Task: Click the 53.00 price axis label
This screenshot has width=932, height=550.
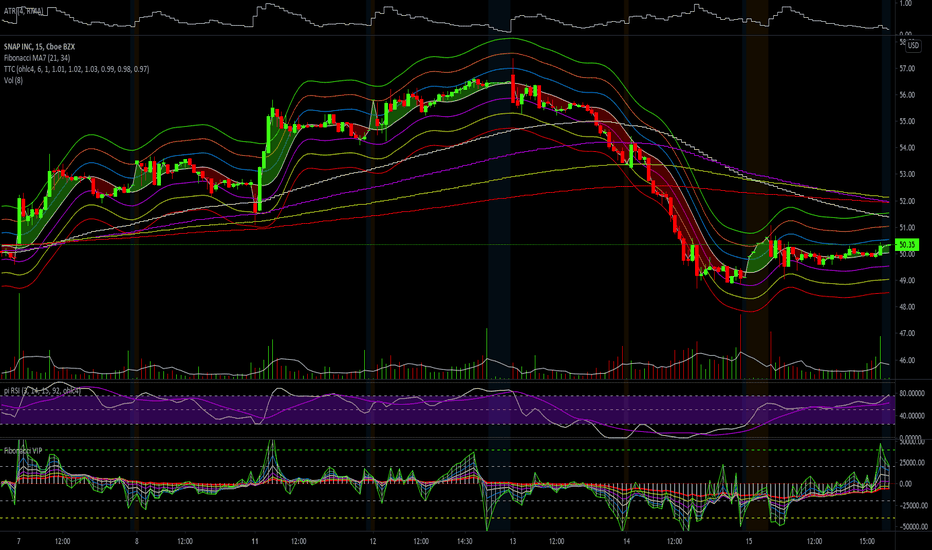Action: pyautogui.click(x=907, y=174)
